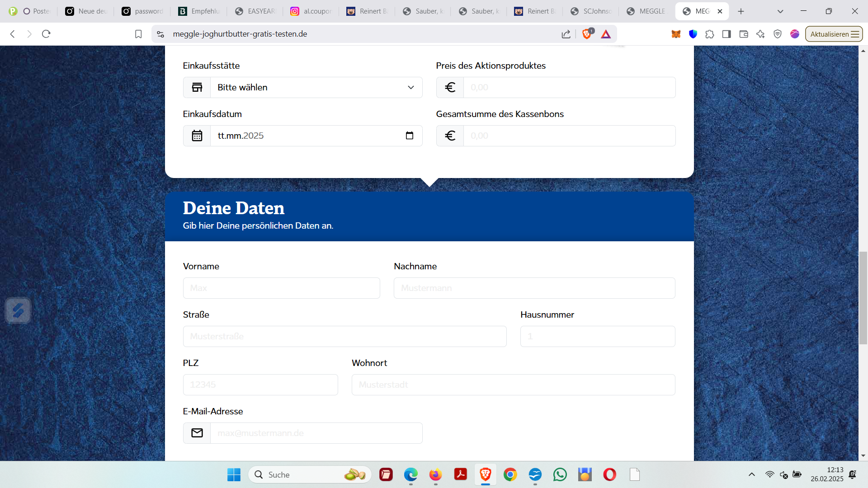Open Brave Shields lion icon
Viewport: 868px width, 488px height.
(587, 34)
